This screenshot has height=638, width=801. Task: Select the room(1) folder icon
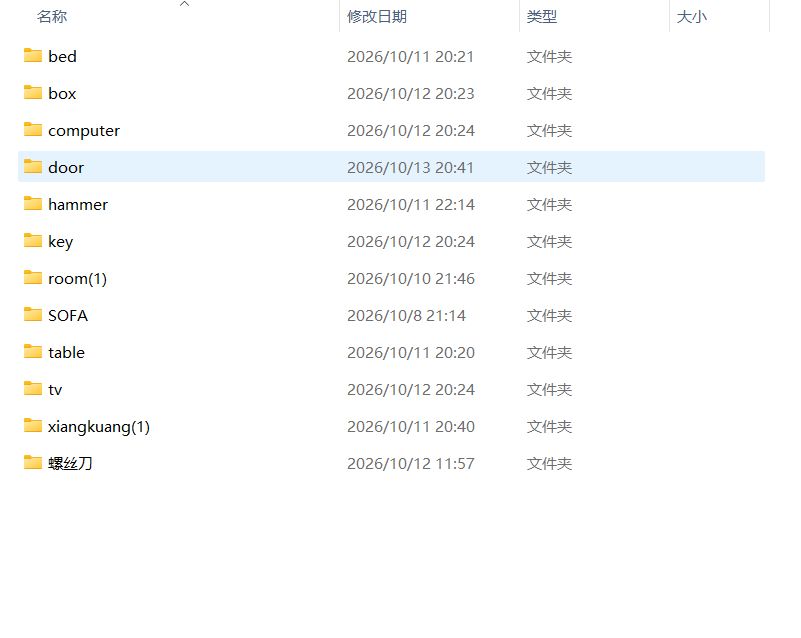click(x=33, y=277)
